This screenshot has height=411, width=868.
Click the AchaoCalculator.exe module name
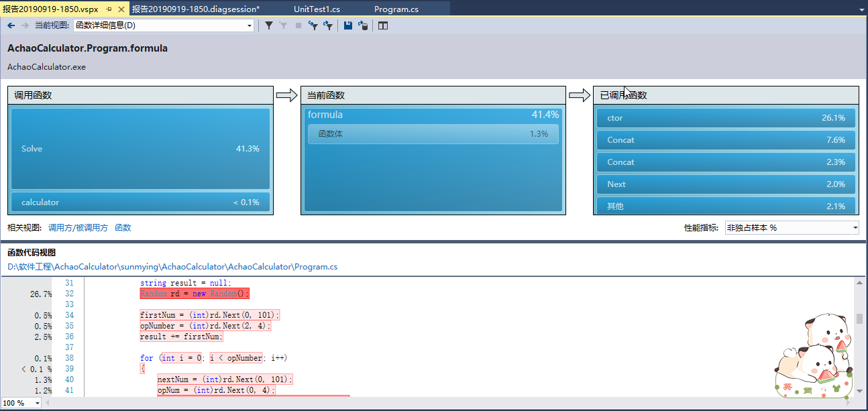(46, 67)
